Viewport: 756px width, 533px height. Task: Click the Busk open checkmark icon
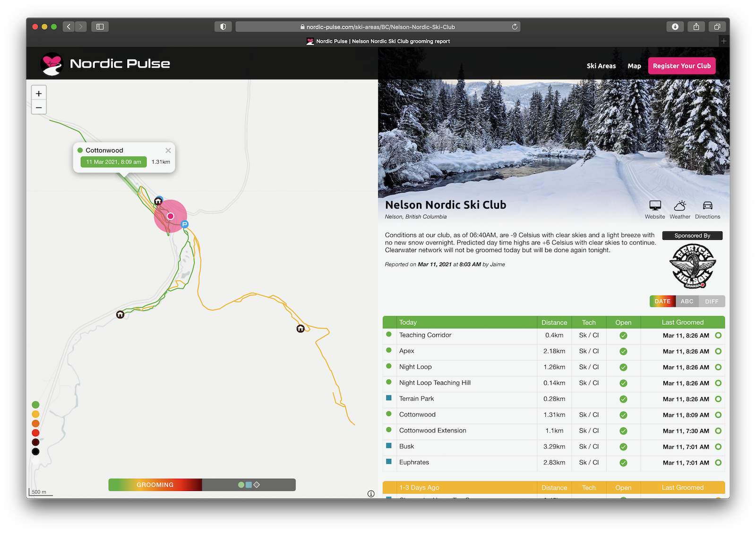tap(623, 447)
